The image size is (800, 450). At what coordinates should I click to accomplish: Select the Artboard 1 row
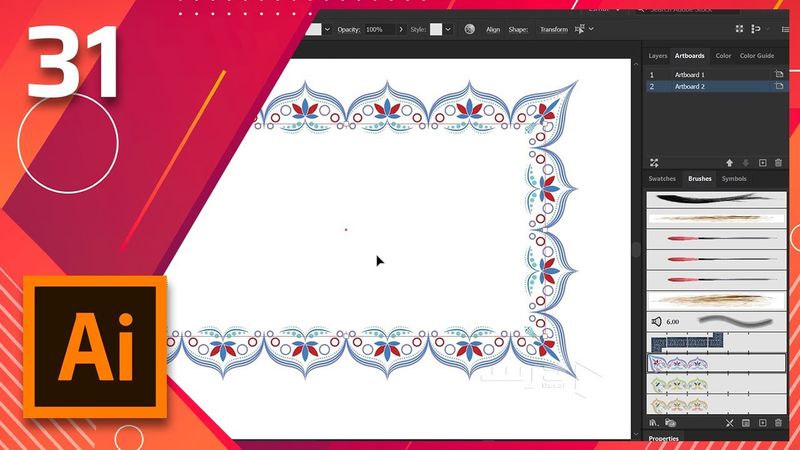(x=716, y=74)
